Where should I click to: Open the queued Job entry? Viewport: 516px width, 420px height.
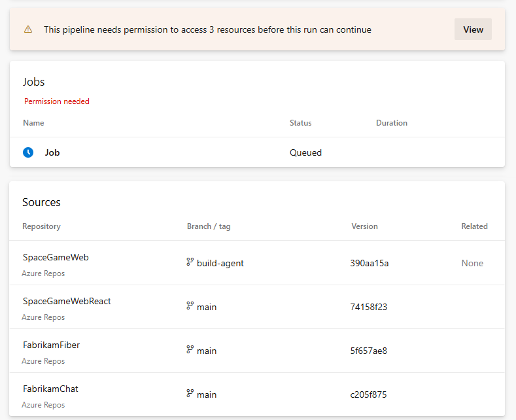52,152
